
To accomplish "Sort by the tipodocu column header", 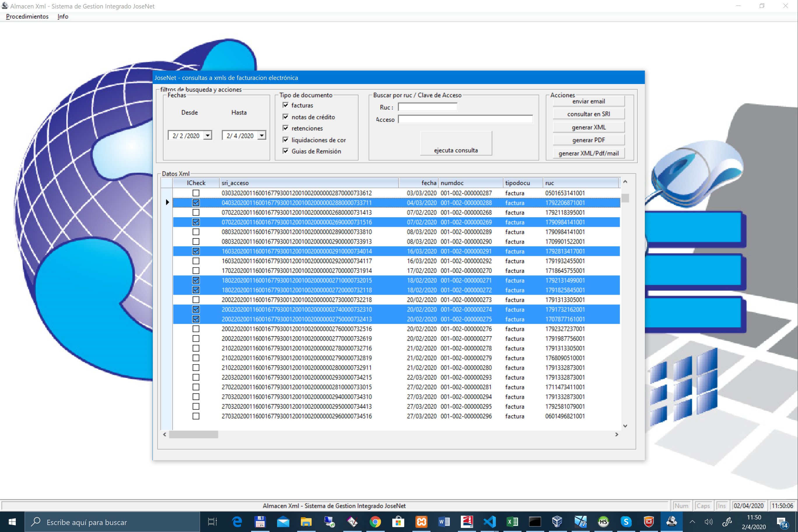I will [523, 183].
